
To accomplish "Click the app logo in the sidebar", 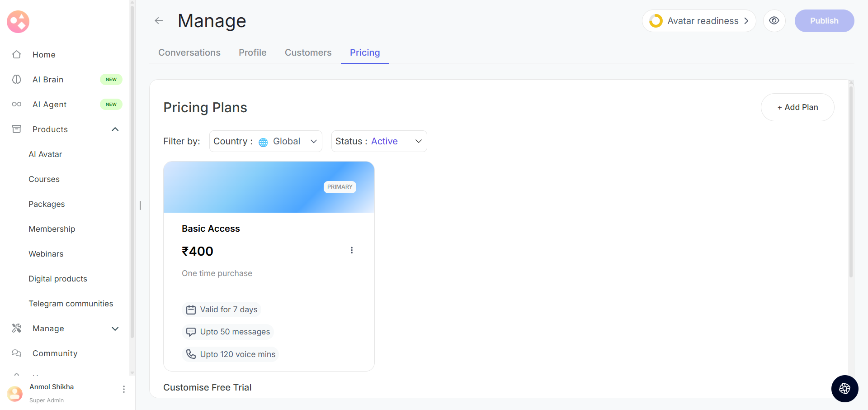I will [18, 22].
